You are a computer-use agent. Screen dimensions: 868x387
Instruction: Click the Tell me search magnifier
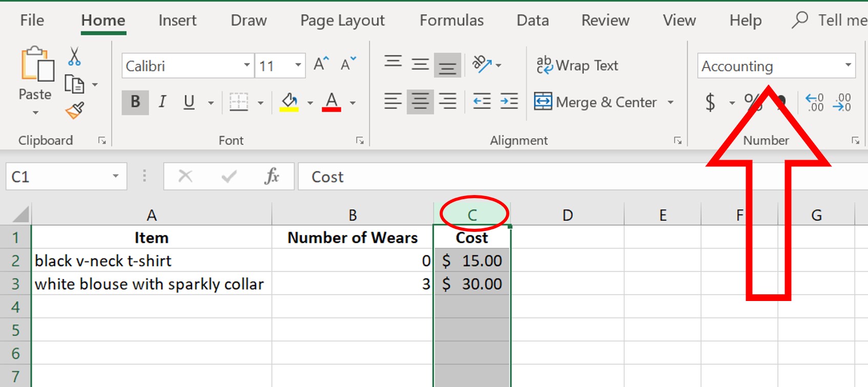[x=800, y=20]
